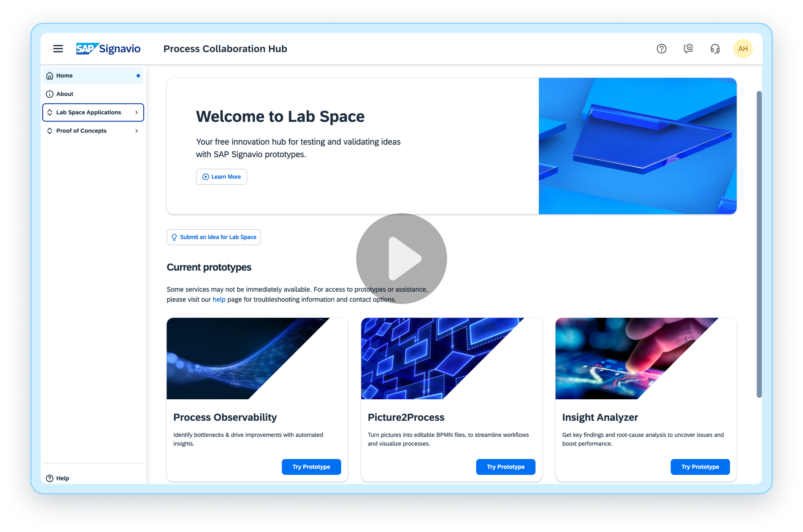Open the support headset icon

[x=715, y=49]
